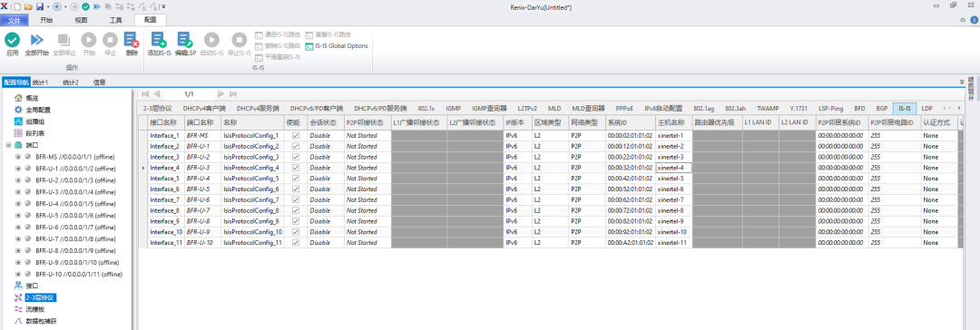Viewport: 980px width, 330px height.
Task: Open the dropdown arrow next to save icon
Action: click(x=48, y=6)
